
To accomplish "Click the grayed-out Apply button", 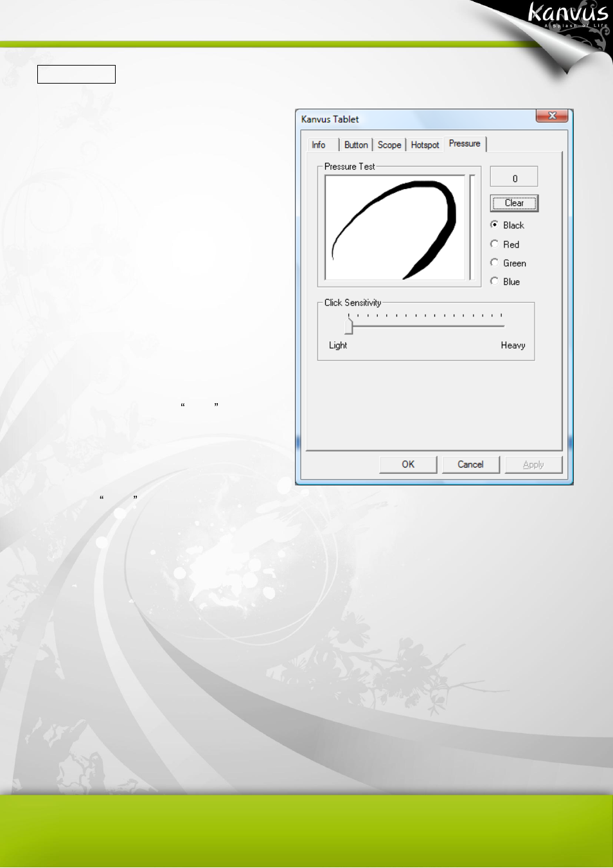I will pos(533,464).
